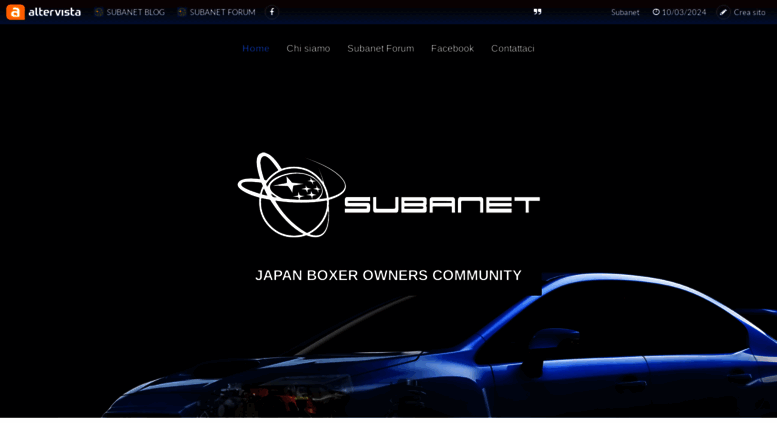The height and width of the screenshot is (423, 777).
Task: Click the small icon before SUBANET FORUM
Action: (x=182, y=12)
